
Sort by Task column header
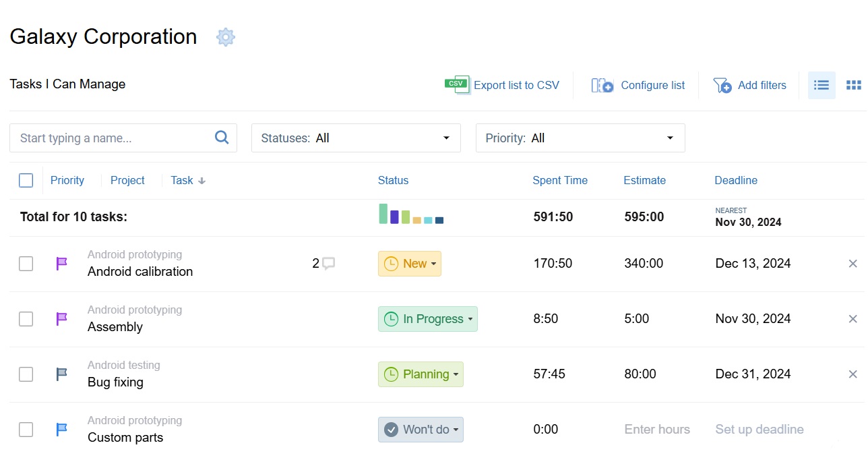coord(182,180)
